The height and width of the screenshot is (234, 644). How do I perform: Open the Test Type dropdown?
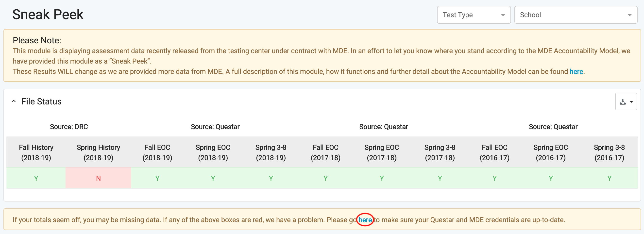click(474, 15)
